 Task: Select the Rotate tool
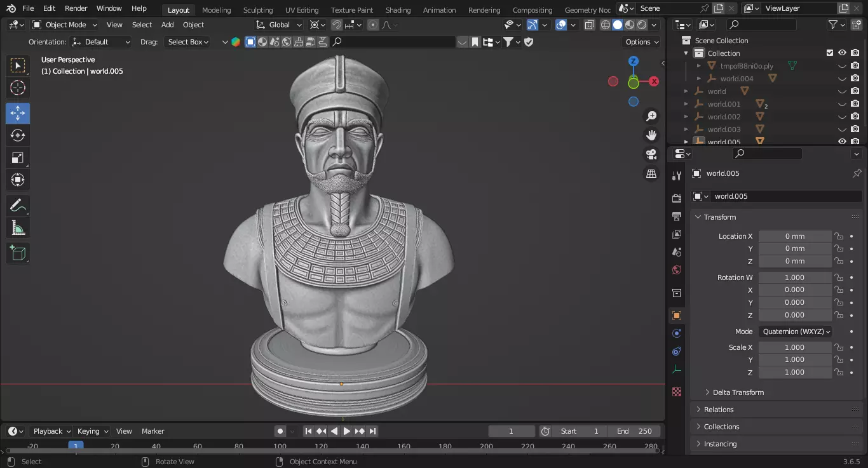(18, 135)
